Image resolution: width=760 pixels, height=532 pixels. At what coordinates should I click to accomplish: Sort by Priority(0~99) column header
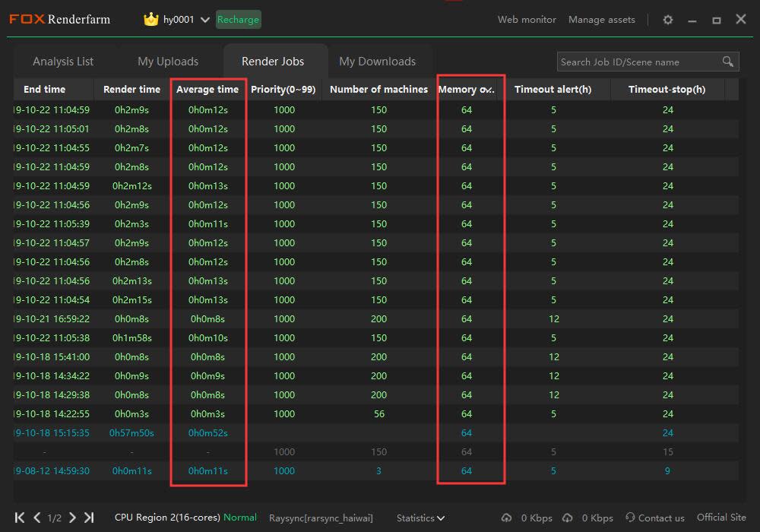(283, 89)
